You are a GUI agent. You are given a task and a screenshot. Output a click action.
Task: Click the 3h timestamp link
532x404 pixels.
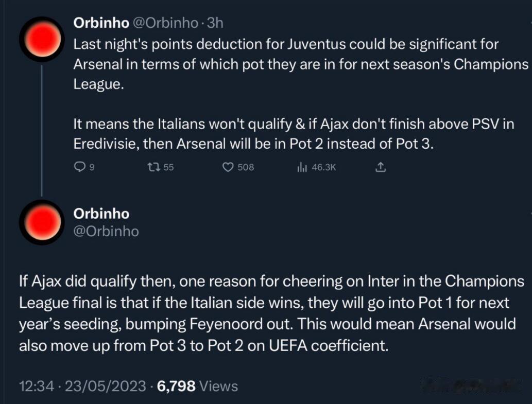215,23
